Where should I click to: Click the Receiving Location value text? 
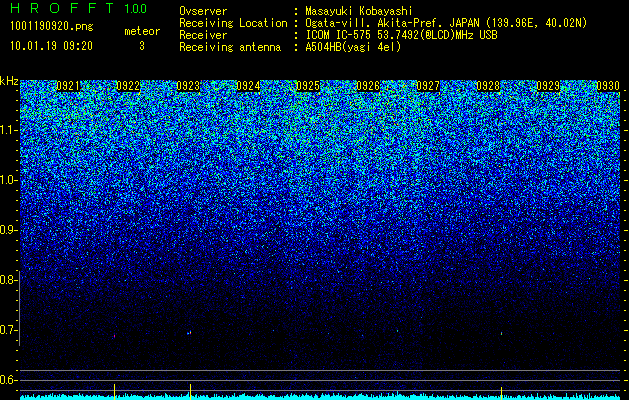click(446, 23)
